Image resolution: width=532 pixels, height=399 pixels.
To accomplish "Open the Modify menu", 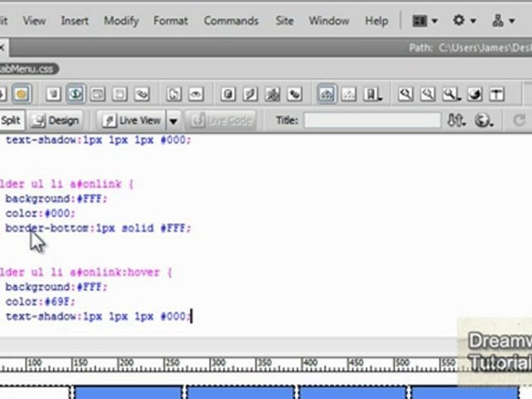I will (121, 21).
